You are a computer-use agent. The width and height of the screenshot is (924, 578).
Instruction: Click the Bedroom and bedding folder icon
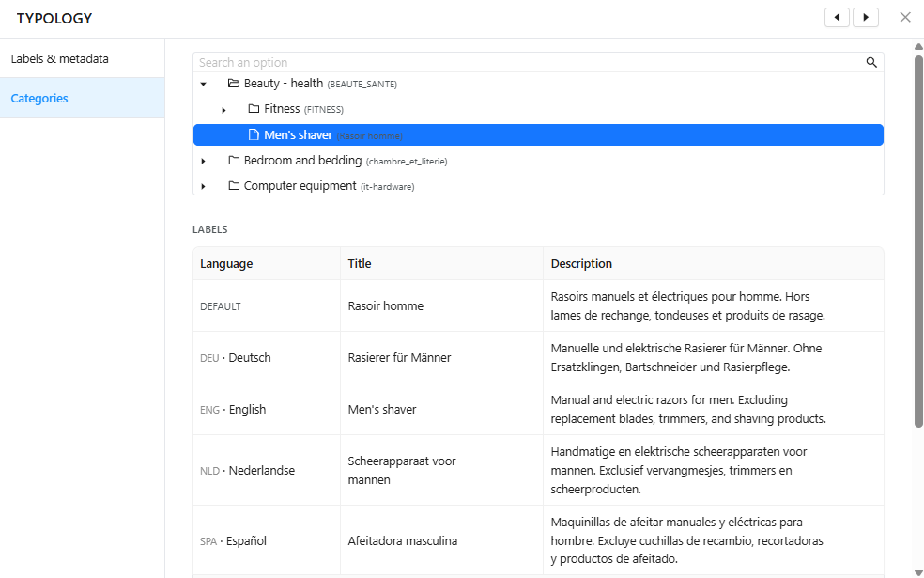tap(234, 161)
